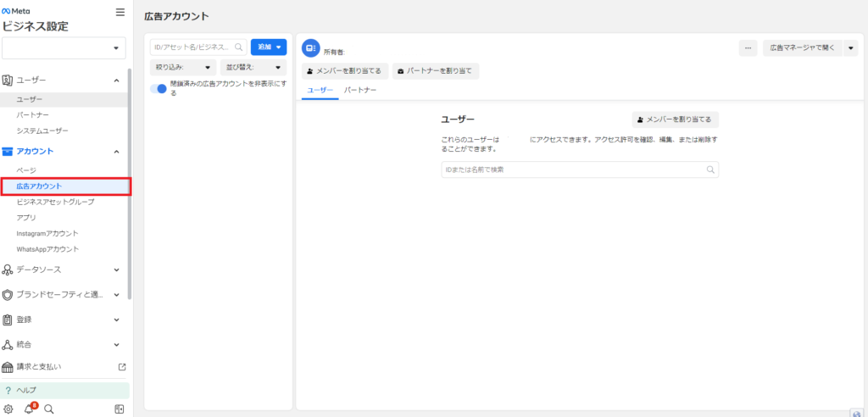Click the IDまたは名前で検索 search field

coord(572,170)
